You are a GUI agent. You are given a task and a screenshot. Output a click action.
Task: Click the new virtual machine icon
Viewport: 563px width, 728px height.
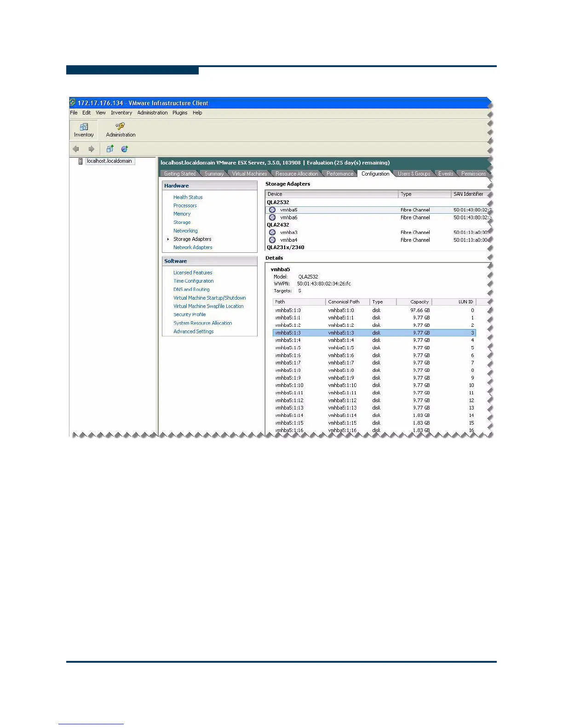[x=110, y=148]
